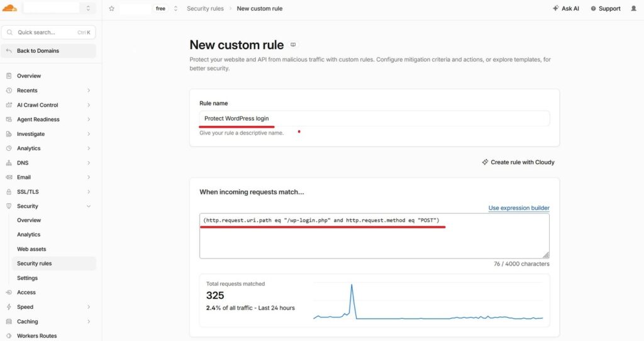Open the Support menu
The image size is (644, 341).
tap(606, 9)
